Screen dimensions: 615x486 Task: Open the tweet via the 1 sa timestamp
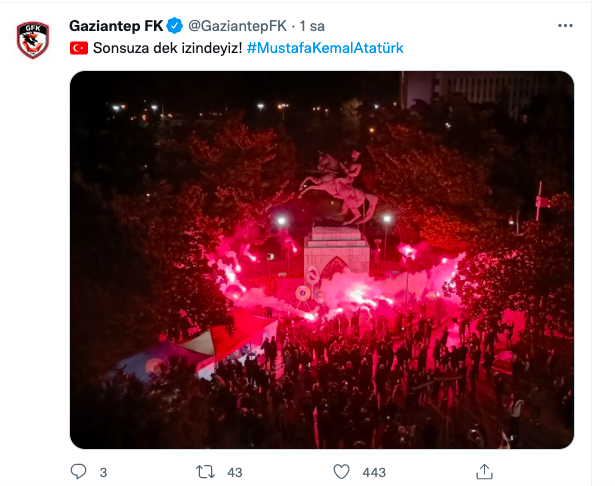[312, 26]
